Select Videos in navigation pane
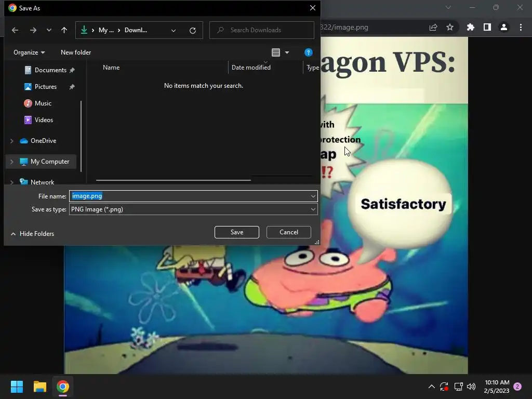 point(44,120)
